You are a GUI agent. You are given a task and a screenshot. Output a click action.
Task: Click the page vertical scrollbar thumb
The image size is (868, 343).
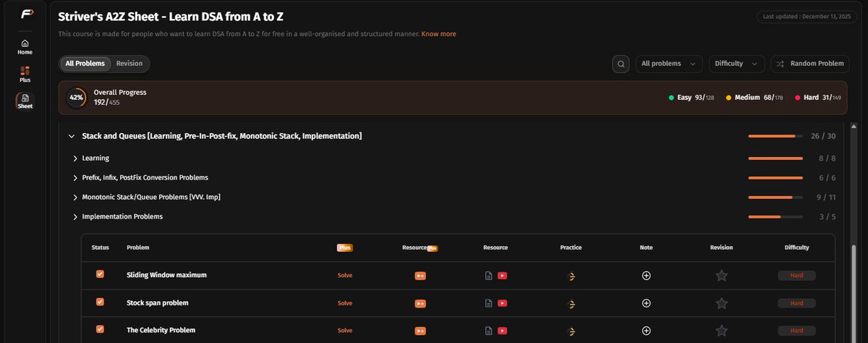[854, 292]
